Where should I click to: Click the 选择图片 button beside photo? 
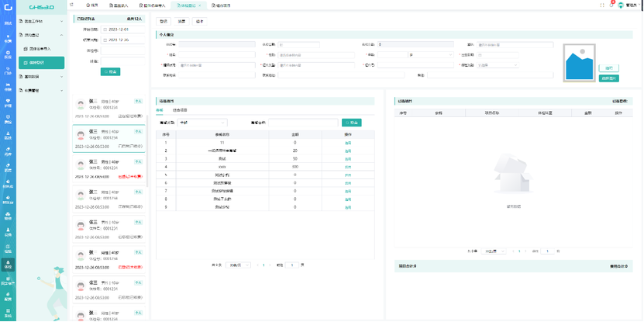point(608,78)
